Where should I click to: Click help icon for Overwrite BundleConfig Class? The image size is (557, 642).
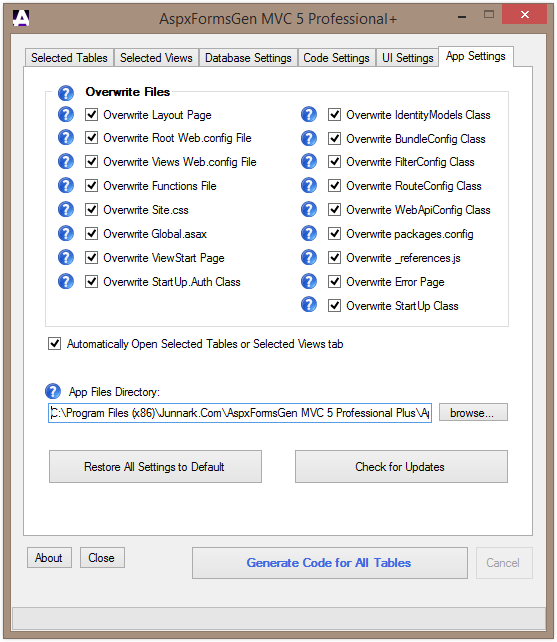pyautogui.click(x=309, y=138)
